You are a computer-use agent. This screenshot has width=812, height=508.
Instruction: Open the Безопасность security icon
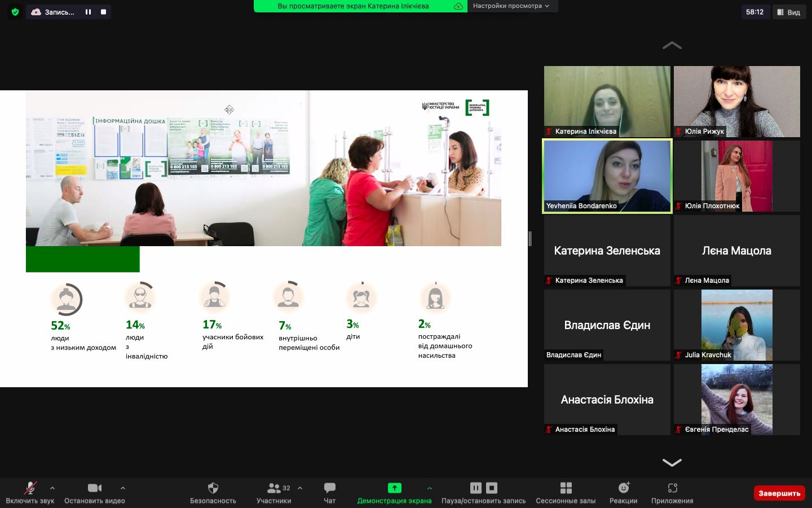click(x=213, y=488)
